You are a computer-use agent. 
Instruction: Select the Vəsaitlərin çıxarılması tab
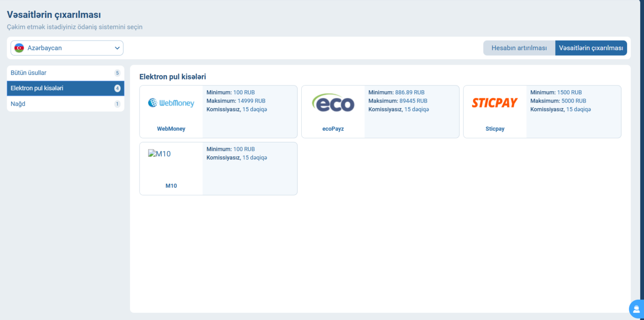591,48
